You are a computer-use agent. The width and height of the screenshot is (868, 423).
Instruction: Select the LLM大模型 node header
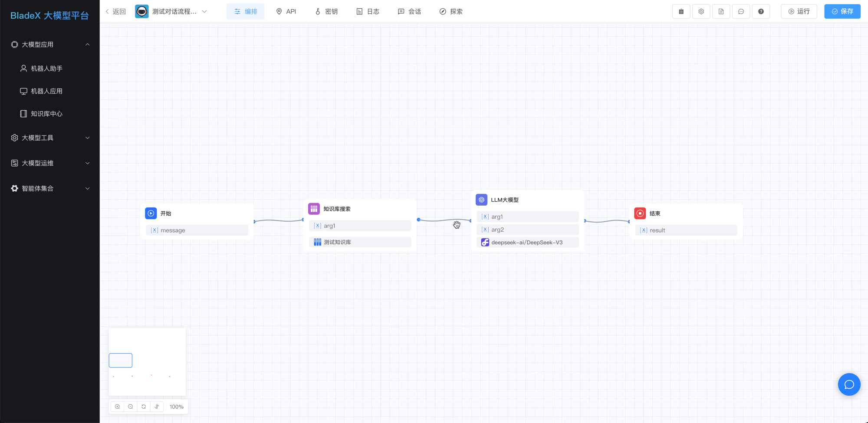point(504,200)
